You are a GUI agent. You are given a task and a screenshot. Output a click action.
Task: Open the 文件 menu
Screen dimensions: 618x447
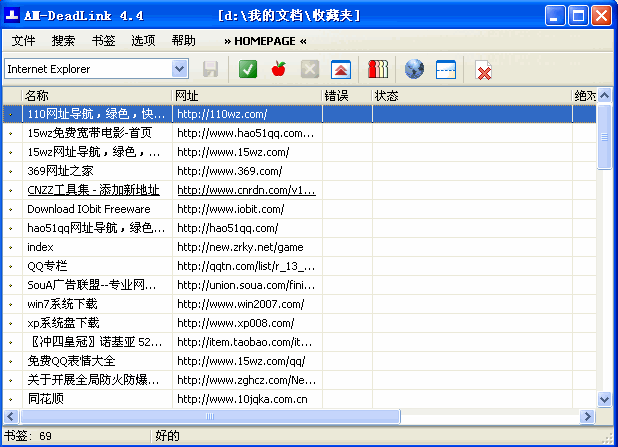[x=23, y=41]
